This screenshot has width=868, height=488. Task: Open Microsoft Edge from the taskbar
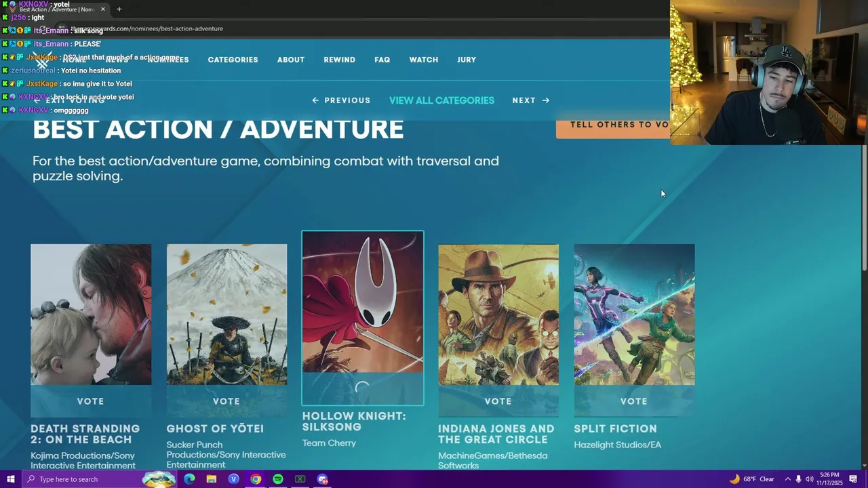click(x=189, y=479)
